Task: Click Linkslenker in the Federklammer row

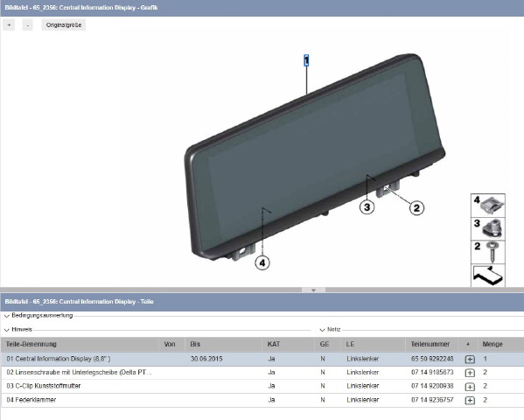Action: coord(362,400)
